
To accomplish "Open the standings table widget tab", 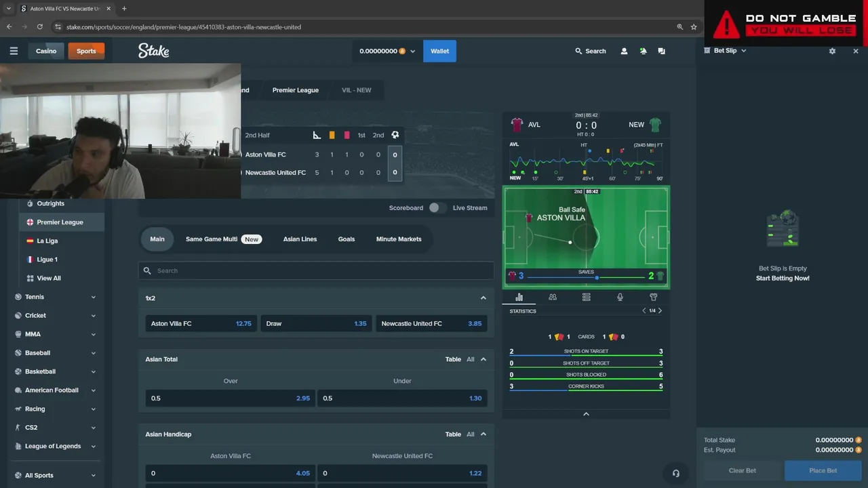I will (x=586, y=297).
